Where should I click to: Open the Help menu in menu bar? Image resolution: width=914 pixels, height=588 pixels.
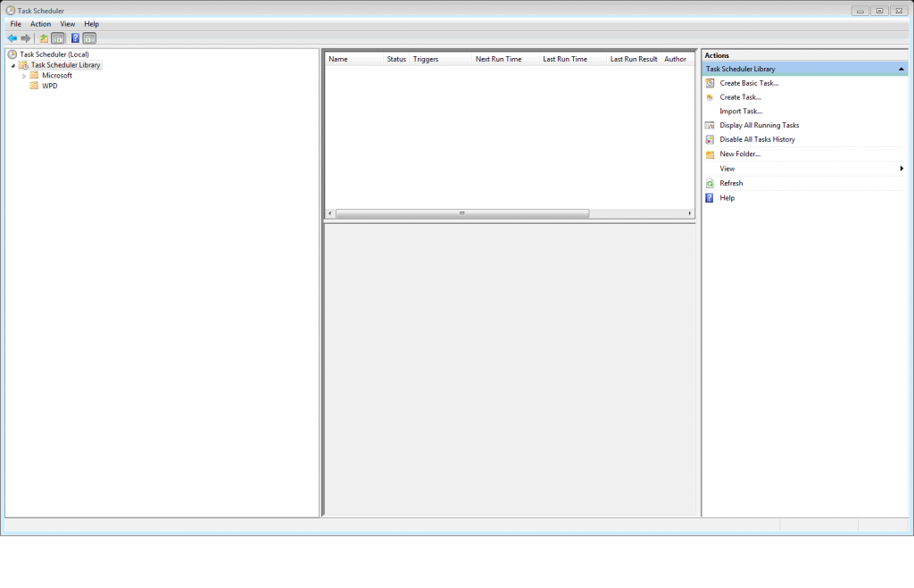(x=92, y=24)
